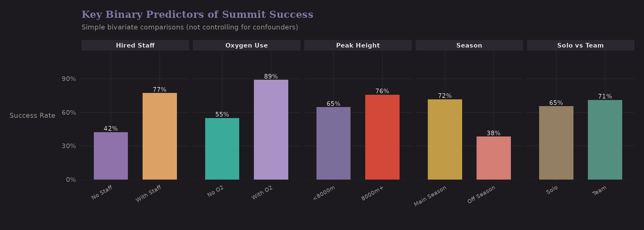644x230 pixels.
Task: Click the <8000m success rate bar
Action: point(333,143)
